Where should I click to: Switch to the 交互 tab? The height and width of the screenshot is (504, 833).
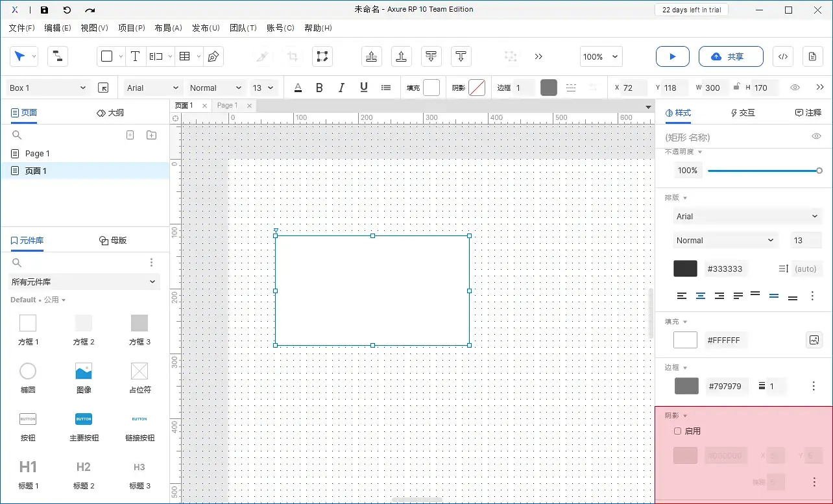[743, 112]
